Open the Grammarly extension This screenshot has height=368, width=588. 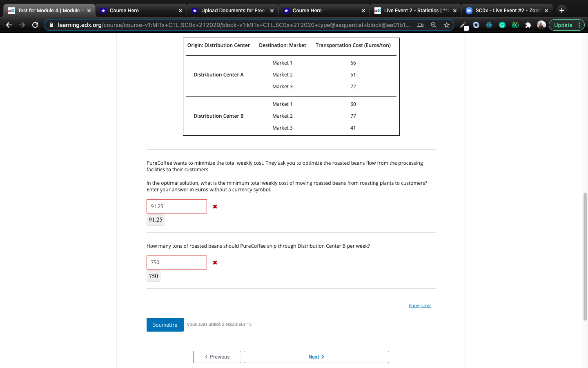point(502,25)
